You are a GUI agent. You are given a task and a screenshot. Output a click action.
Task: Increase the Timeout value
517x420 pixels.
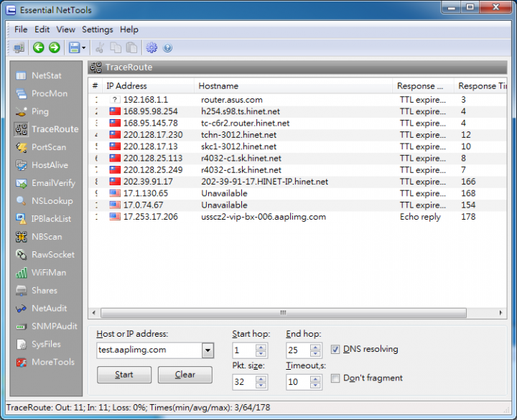315,379
